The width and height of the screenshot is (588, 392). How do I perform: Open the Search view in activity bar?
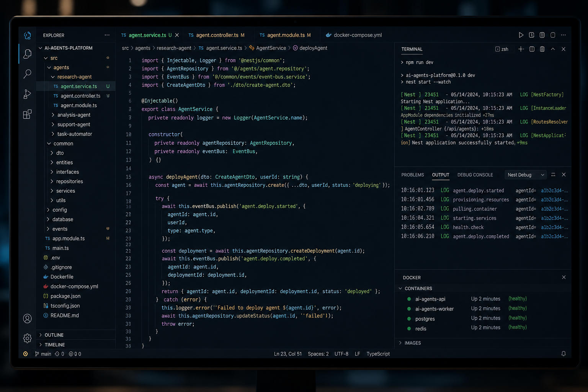(x=27, y=73)
